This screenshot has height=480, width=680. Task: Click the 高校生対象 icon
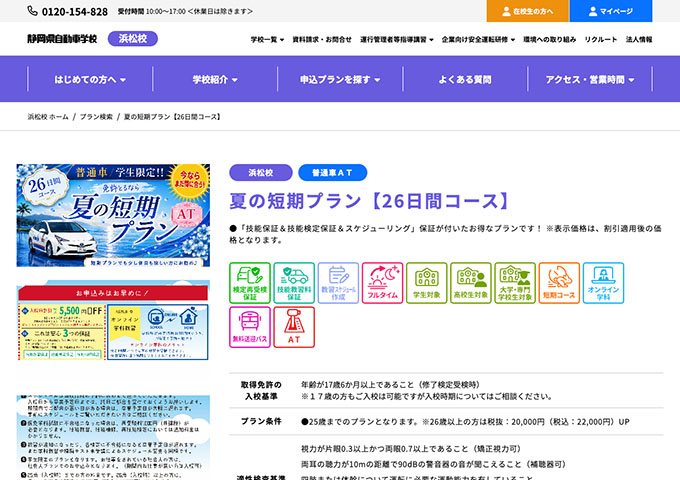(x=471, y=283)
